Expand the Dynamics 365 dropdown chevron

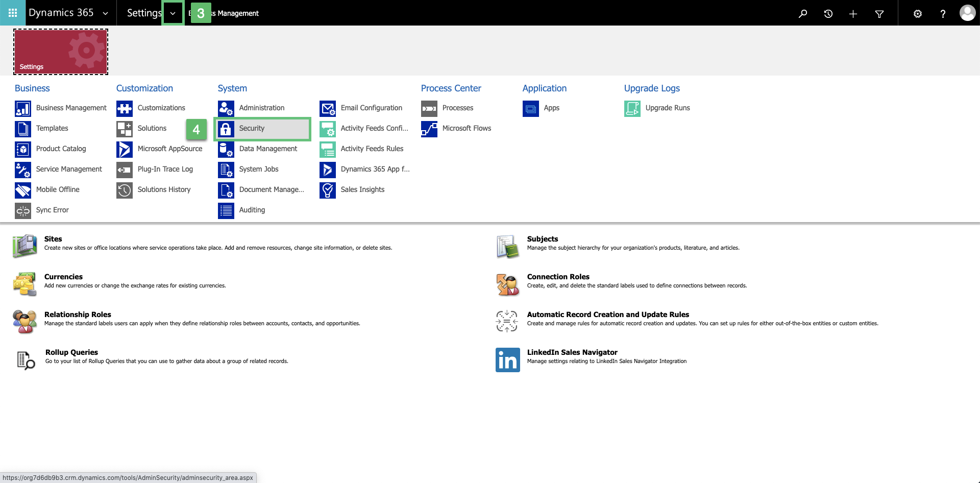click(x=106, y=13)
